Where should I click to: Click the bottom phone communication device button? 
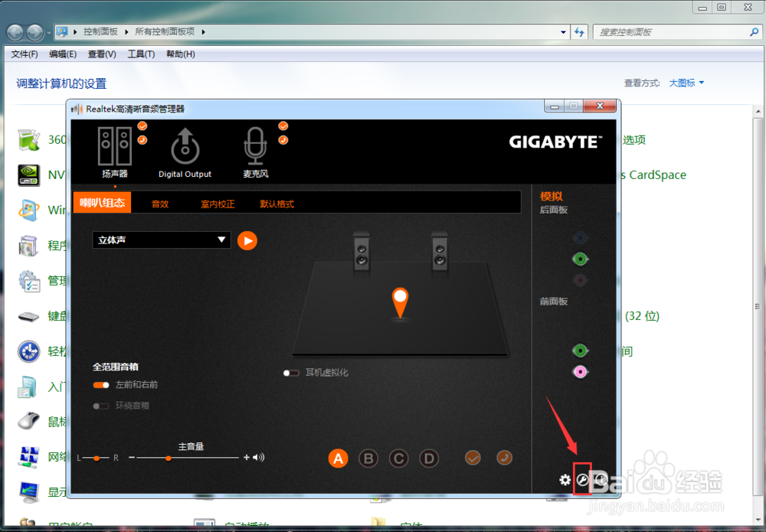click(504, 458)
